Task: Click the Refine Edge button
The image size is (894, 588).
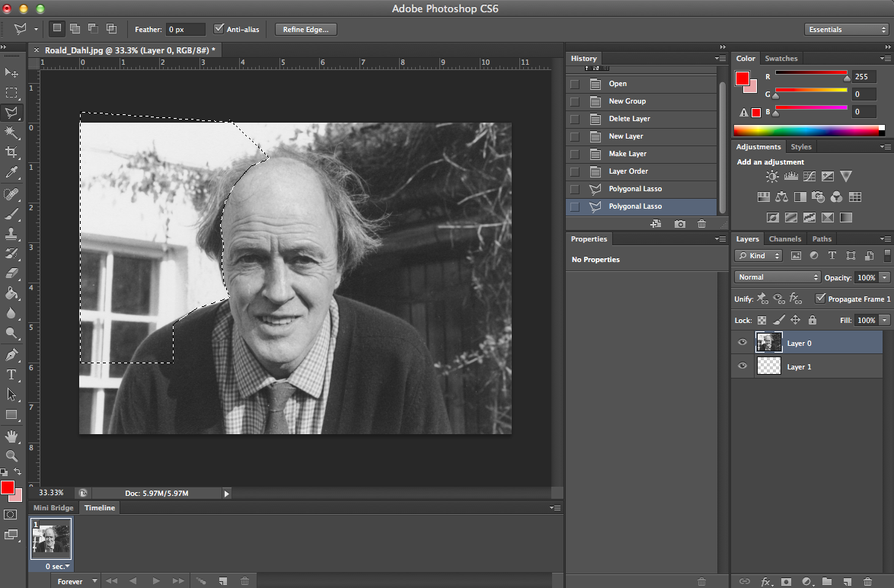Action: point(305,29)
